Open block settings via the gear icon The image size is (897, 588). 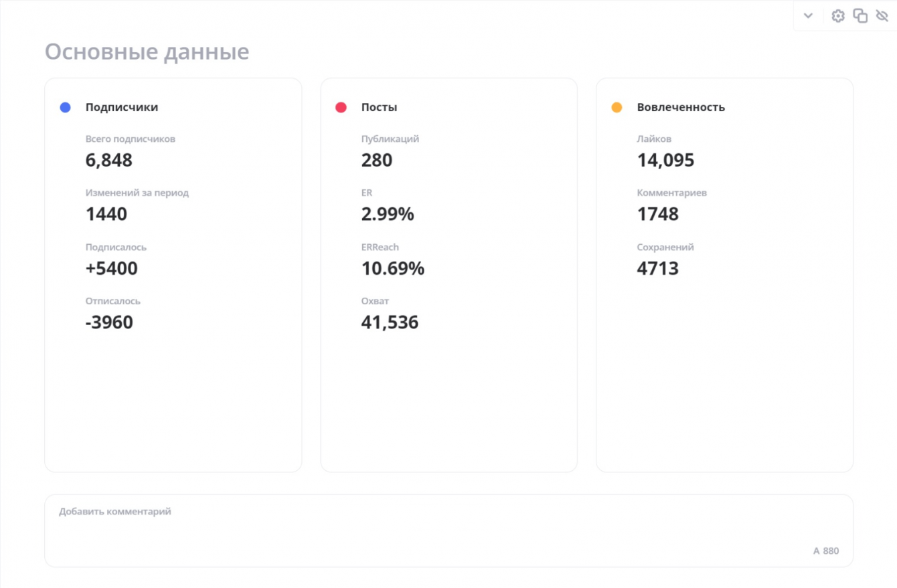coord(838,16)
